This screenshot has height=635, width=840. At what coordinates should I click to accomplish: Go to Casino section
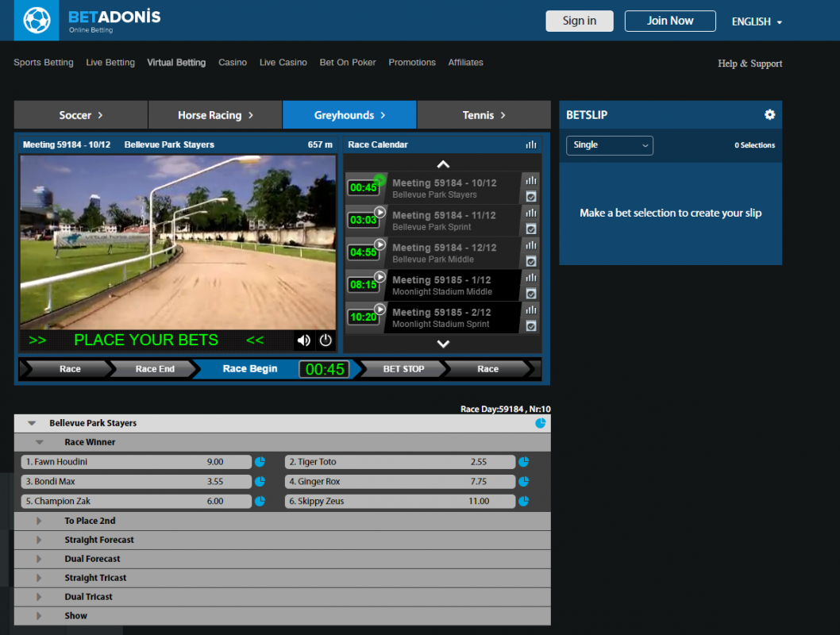click(x=233, y=63)
